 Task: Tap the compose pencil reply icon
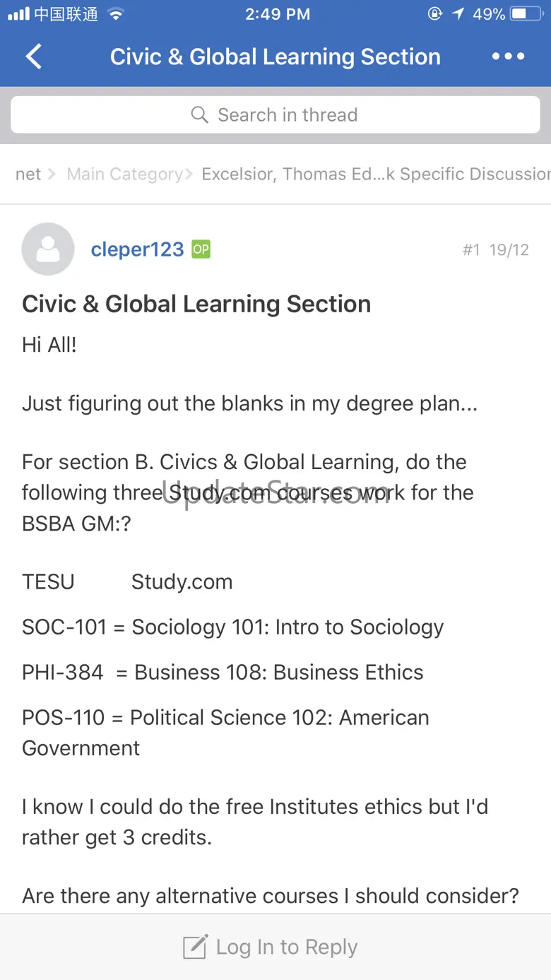(x=196, y=947)
